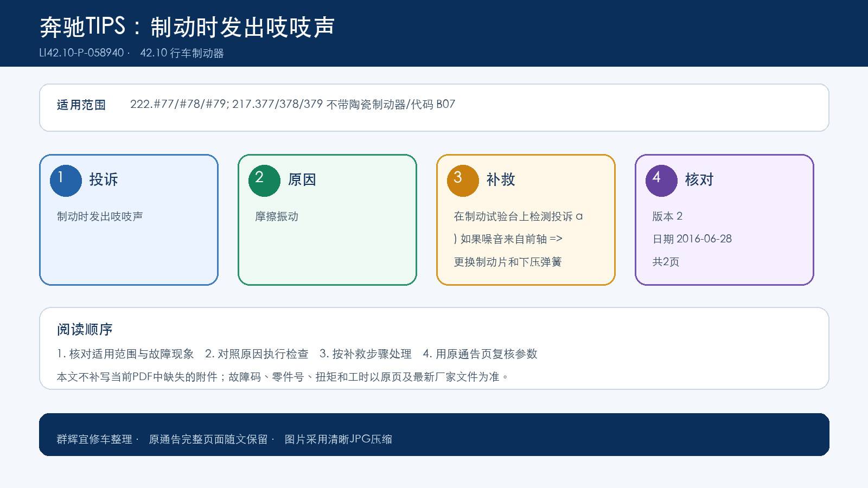
Task: Click the 共2页 page count
Action: click(666, 262)
